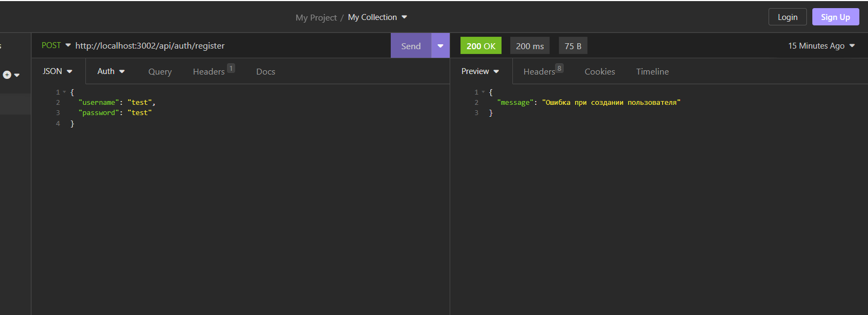Open the Preview mode dropdown
This screenshot has width=868, height=315.
tap(480, 71)
